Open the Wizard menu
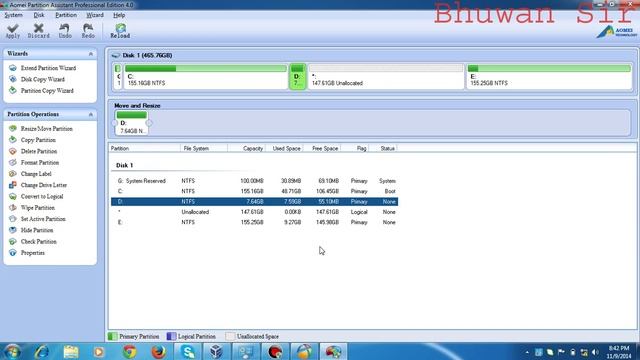 (x=95, y=15)
